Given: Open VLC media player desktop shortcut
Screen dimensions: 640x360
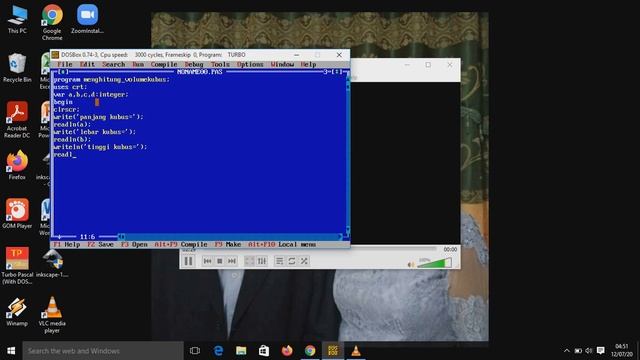Looking at the screenshot, I should (x=52, y=315).
